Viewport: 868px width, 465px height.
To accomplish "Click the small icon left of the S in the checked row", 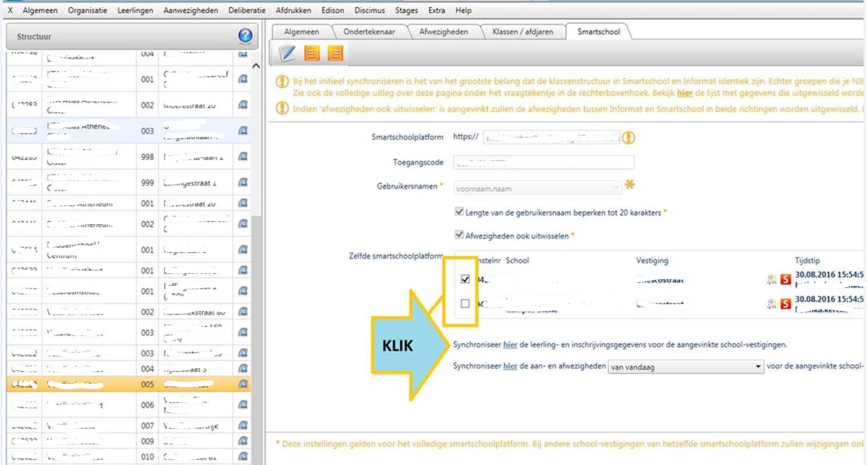I will coord(771,279).
